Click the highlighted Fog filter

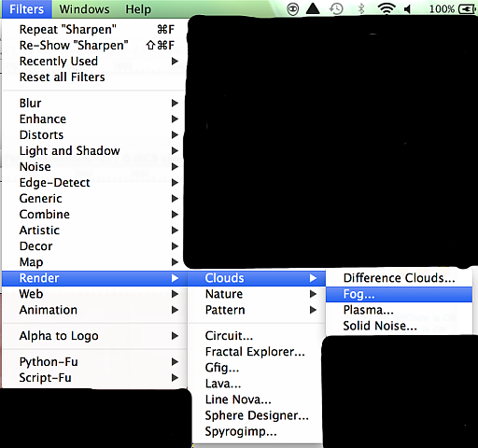click(x=399, y=294)
